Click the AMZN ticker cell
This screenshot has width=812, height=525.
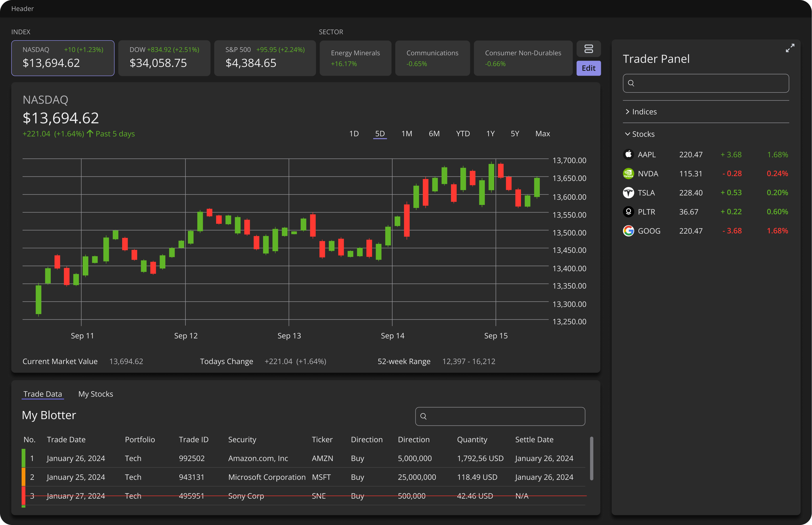[322, 458]
